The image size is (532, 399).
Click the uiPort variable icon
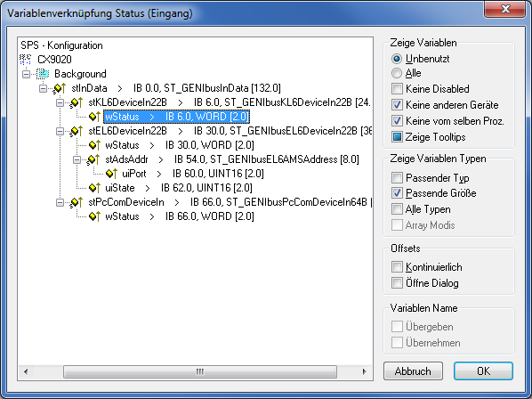(x=111, y=174)
